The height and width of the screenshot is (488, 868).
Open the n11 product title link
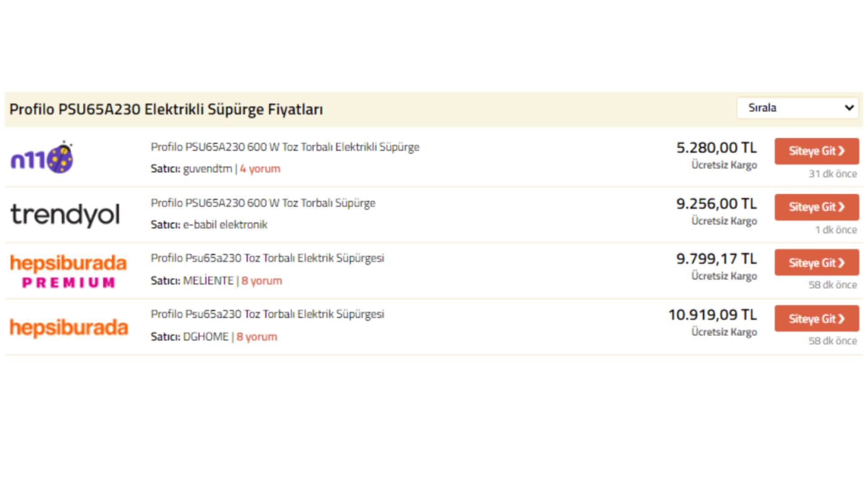tap(285, 147)
